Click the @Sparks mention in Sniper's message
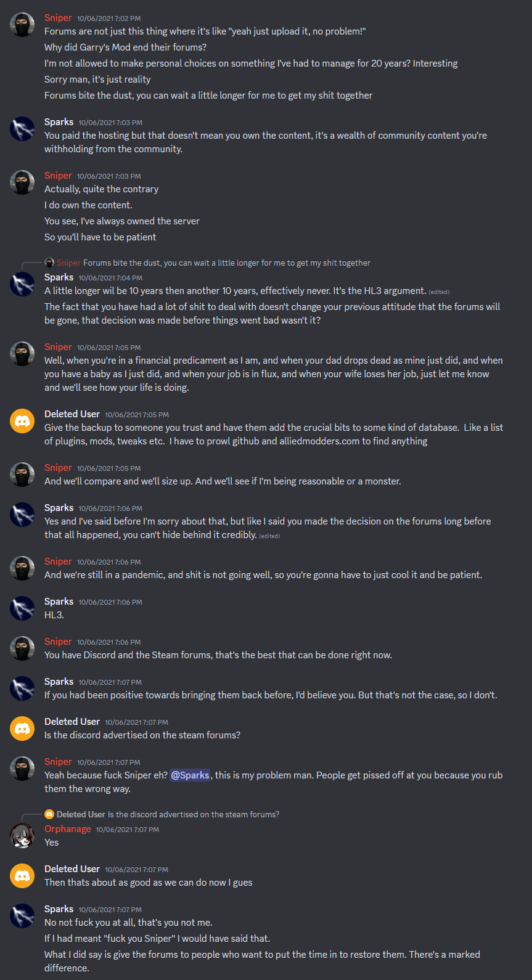This screenshot has height=980, width=532. click(x=190, y=775)
